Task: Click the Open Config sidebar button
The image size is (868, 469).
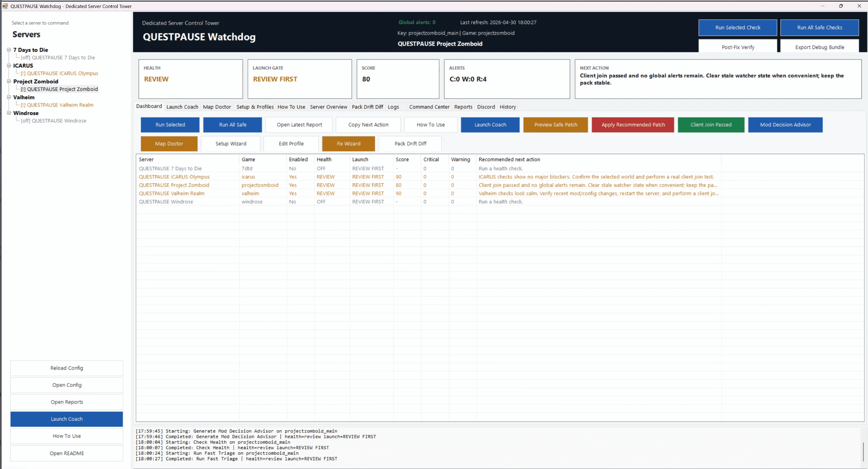Action: pyautogui.click(x=66, y=385)
